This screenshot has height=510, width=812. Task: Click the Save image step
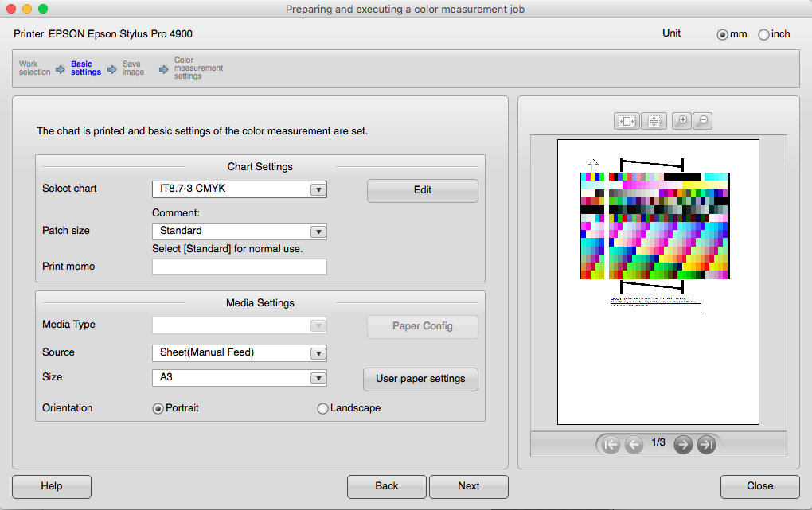point(133,68)
